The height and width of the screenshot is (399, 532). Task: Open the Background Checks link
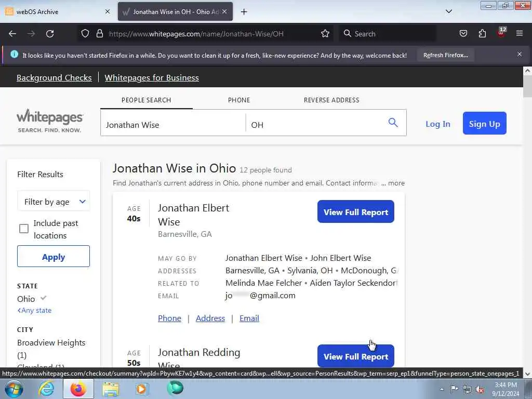coord(54,78)
